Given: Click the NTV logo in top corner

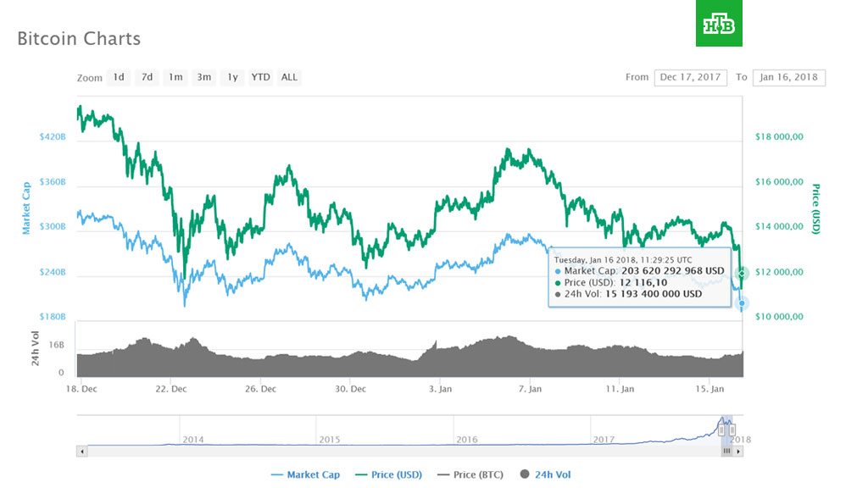Looking at the screenshot, I should [720, 30].
